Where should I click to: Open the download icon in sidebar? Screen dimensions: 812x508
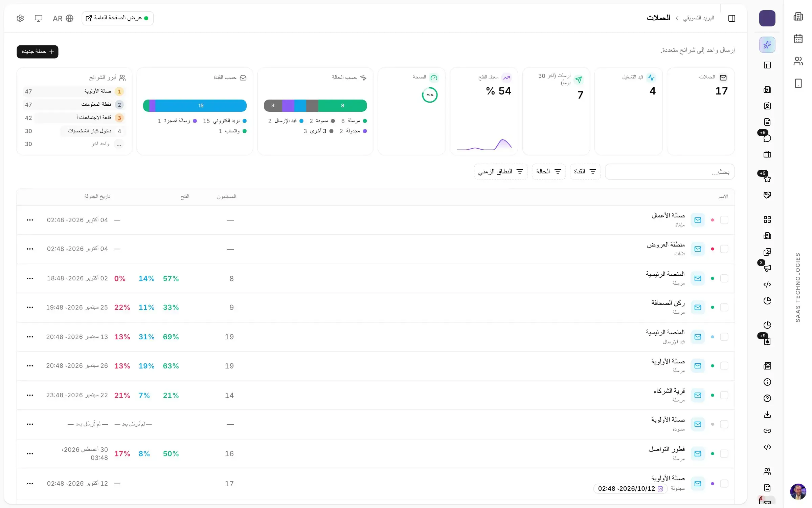pos(767,415)
